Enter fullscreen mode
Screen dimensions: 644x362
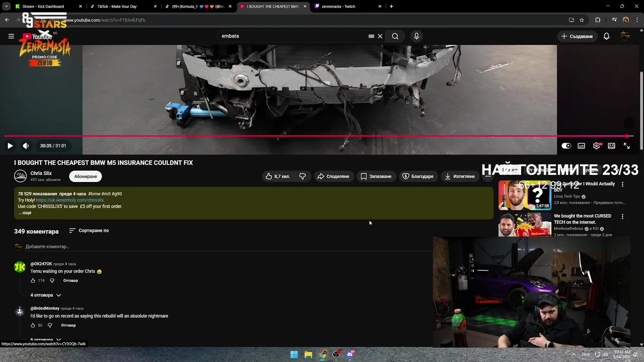626,146
